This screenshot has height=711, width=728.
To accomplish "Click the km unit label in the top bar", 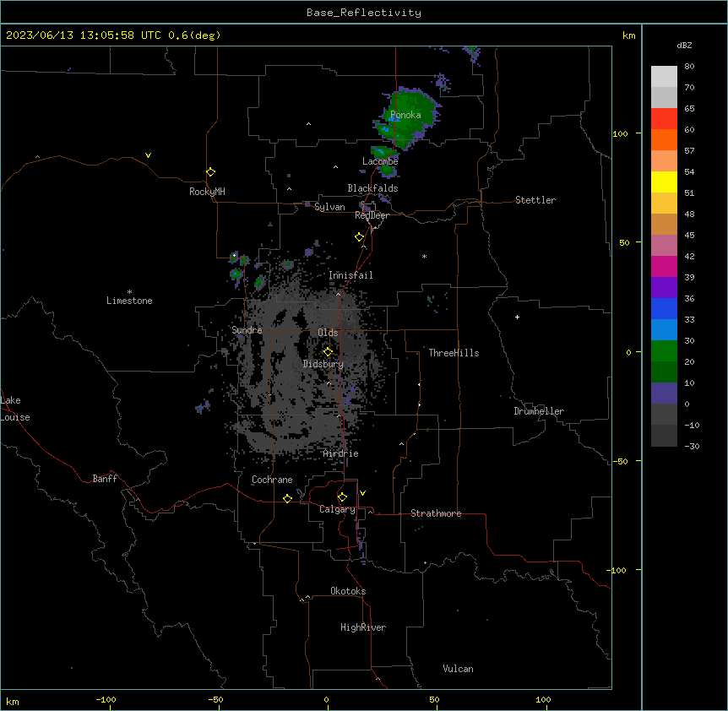I will click(628, 35).
